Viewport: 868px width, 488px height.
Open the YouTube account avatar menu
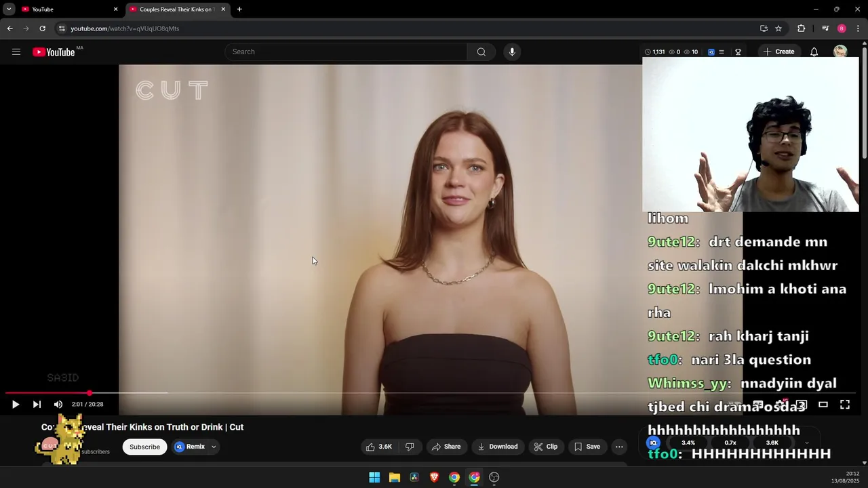click(840, 52)
